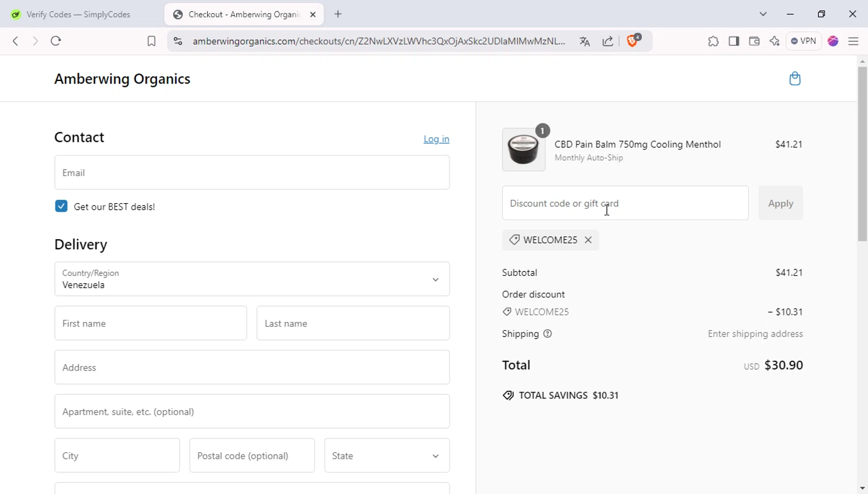This screenshot has width=868, height=494.
Task: Focus the Discount code or gift card field
Action: coord(625,203)
